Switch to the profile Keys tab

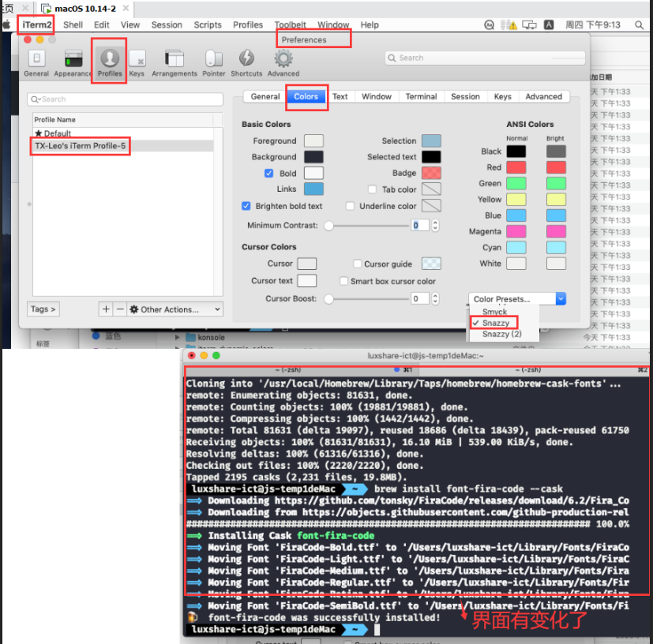[x=503, y=96]
